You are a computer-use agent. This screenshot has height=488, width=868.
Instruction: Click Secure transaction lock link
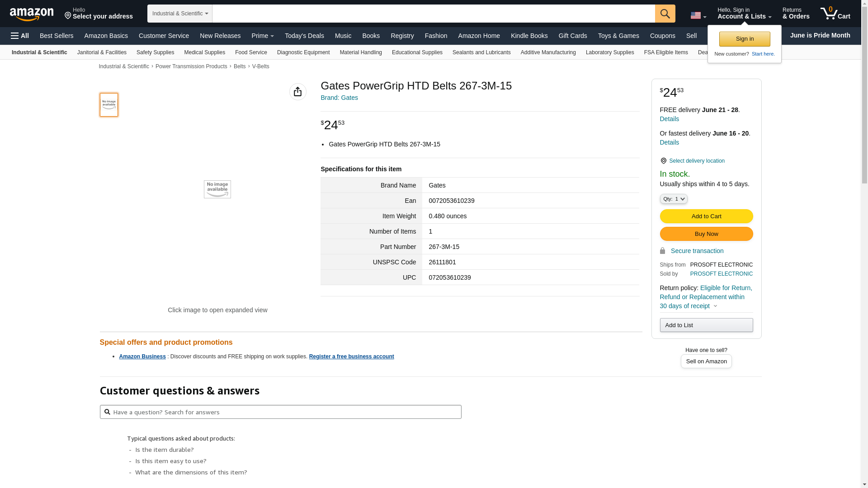[x=696, y=251]
